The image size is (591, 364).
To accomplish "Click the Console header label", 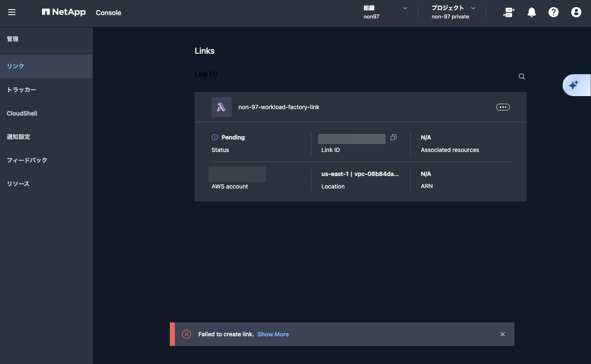I will (x=108, y=13).
